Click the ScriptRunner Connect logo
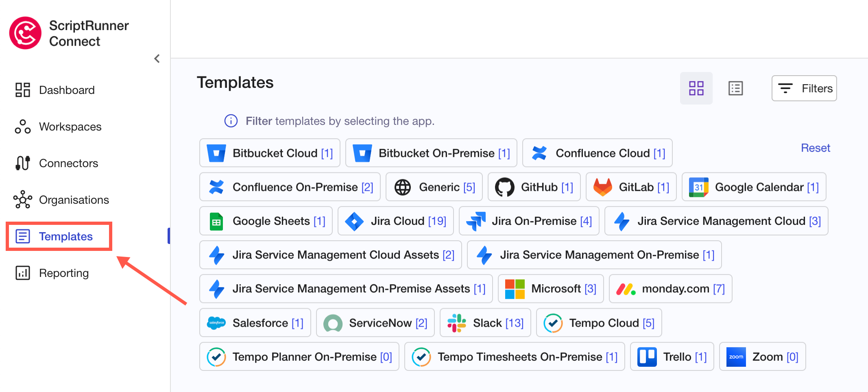Image resolution: width=868 pixels, height=392 pixels. 69,33
